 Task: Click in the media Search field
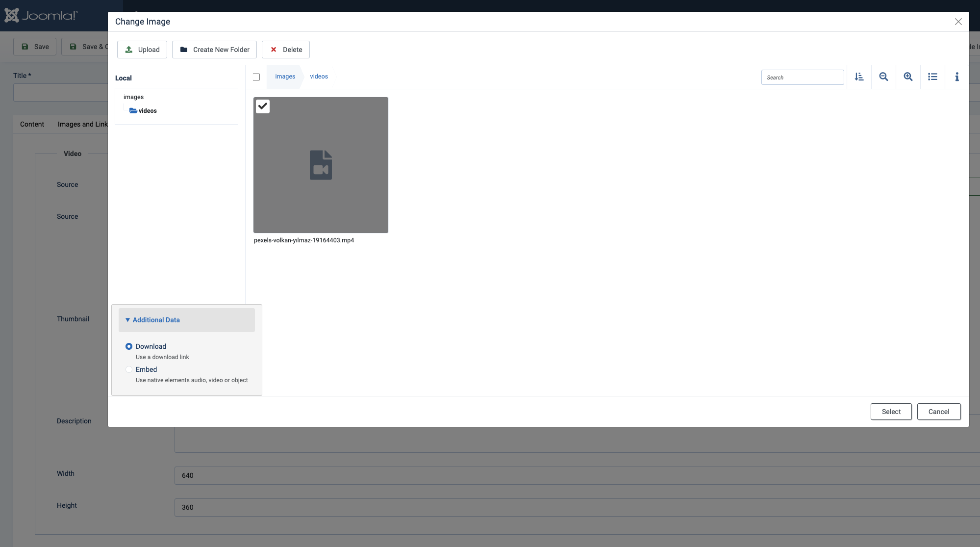click(x=803, y=78)
